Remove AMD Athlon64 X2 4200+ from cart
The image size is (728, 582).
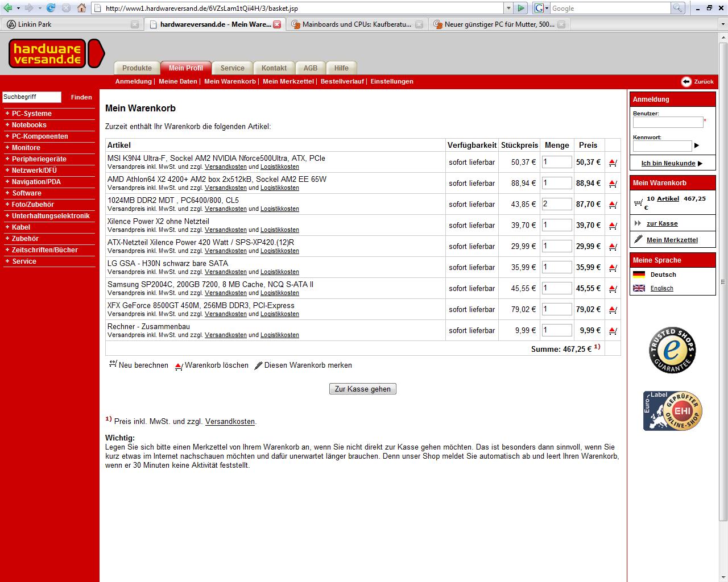(613, 184)
